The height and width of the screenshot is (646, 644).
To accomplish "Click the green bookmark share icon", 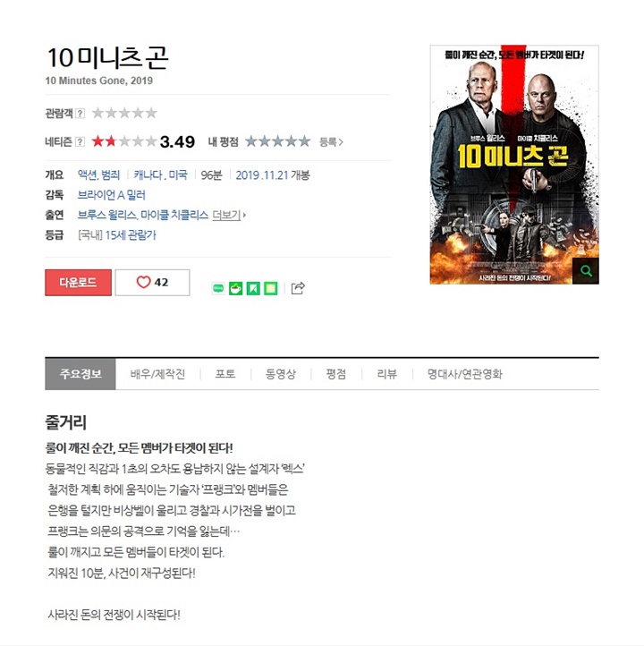I will [253, 288].
